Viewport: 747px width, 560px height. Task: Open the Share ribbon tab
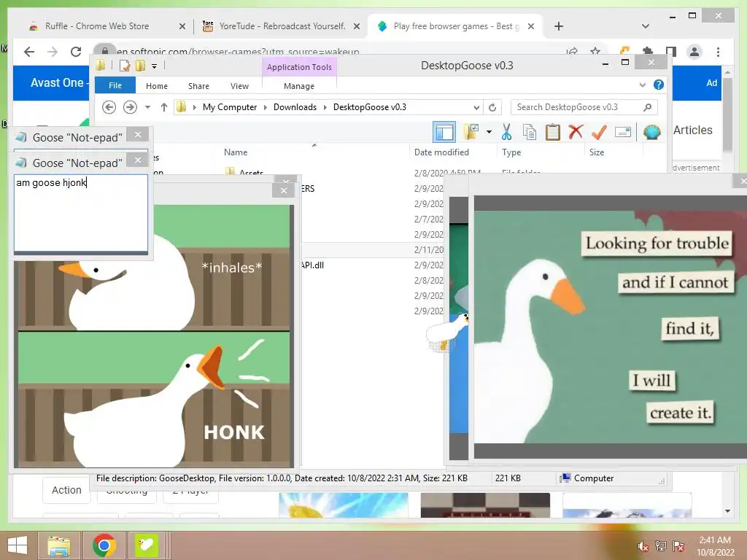pyautogui.click(x=198, y=86)
